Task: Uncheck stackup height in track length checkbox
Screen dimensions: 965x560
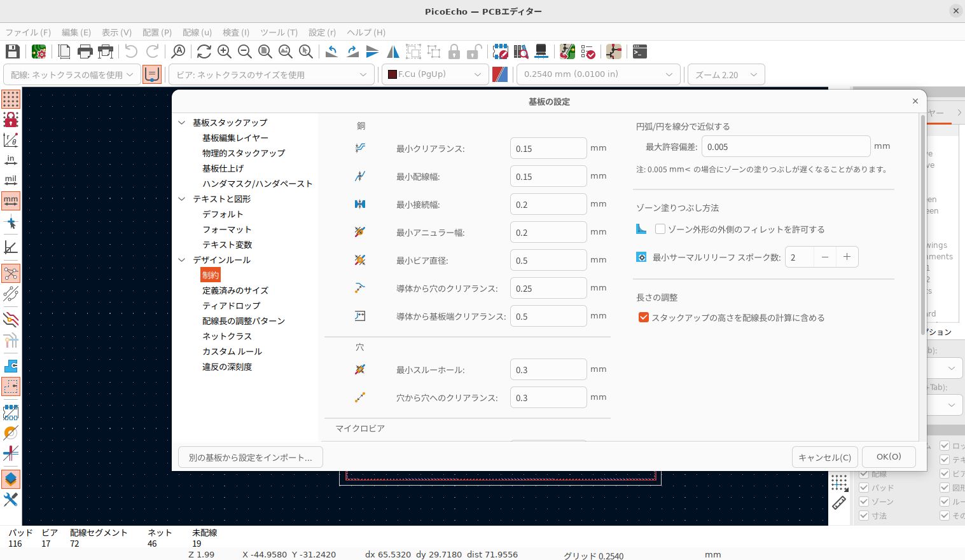Action: (x=644, y=318)
